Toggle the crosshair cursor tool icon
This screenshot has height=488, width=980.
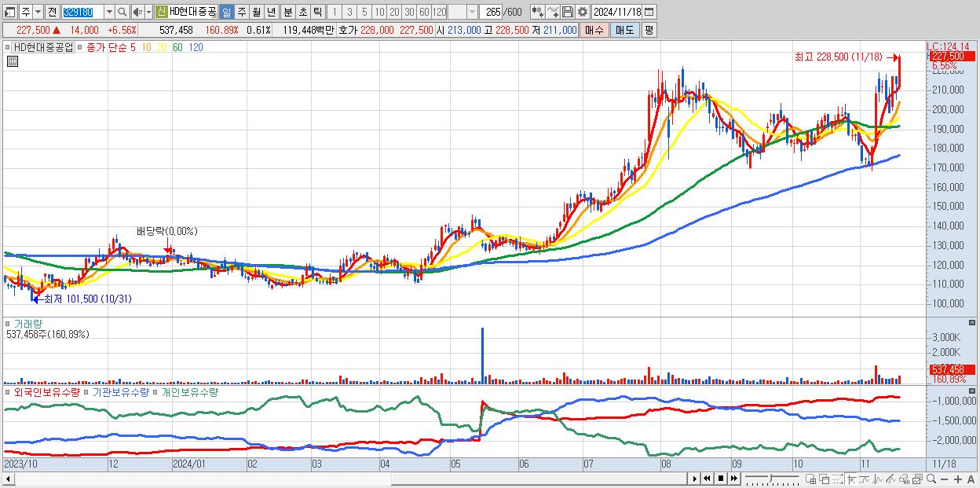point(851,479)
